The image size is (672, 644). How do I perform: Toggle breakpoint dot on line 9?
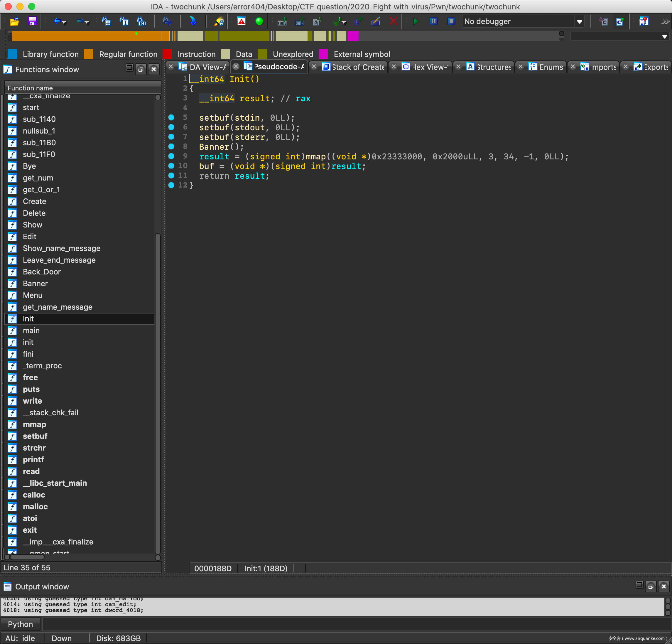point(171,156)
